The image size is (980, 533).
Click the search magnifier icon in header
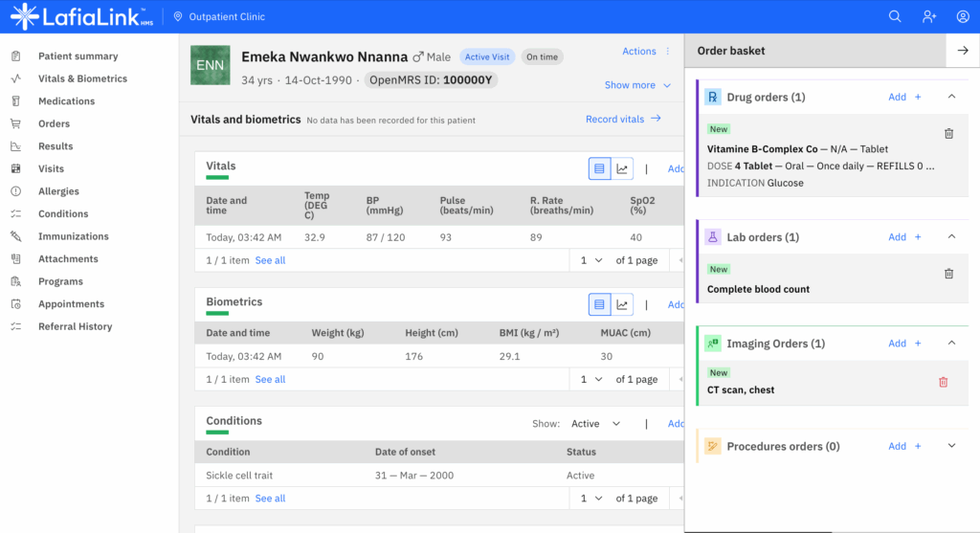[x=895, y=16]
